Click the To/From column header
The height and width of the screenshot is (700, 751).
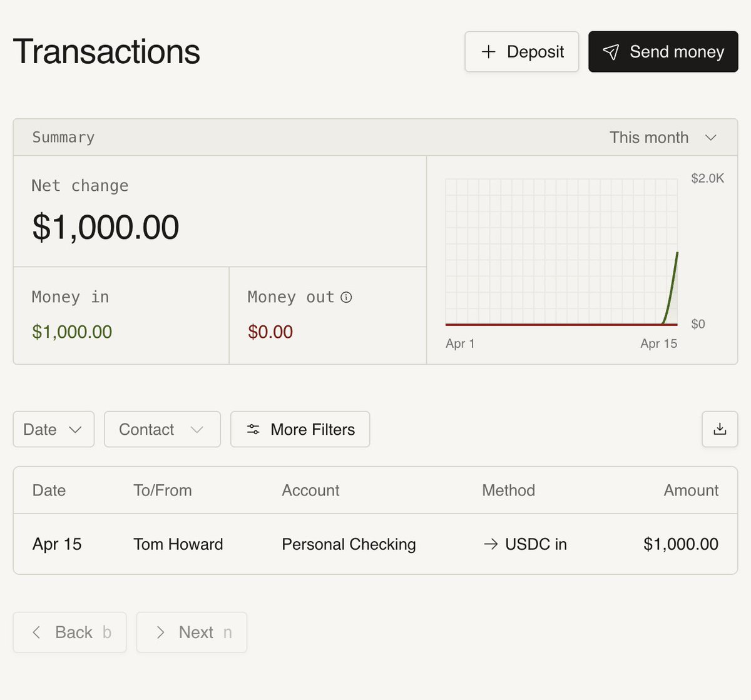(x=162, y=490)
